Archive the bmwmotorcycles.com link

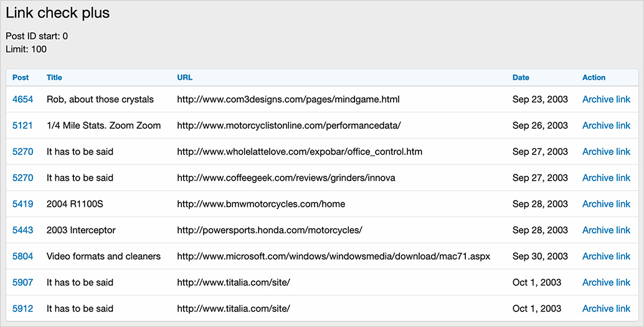pos(606,204)
